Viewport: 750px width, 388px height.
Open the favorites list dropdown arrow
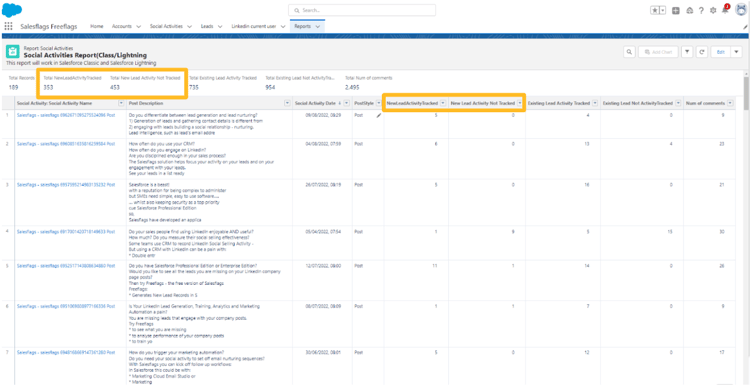pyautogui.click(x=662, y=10)
